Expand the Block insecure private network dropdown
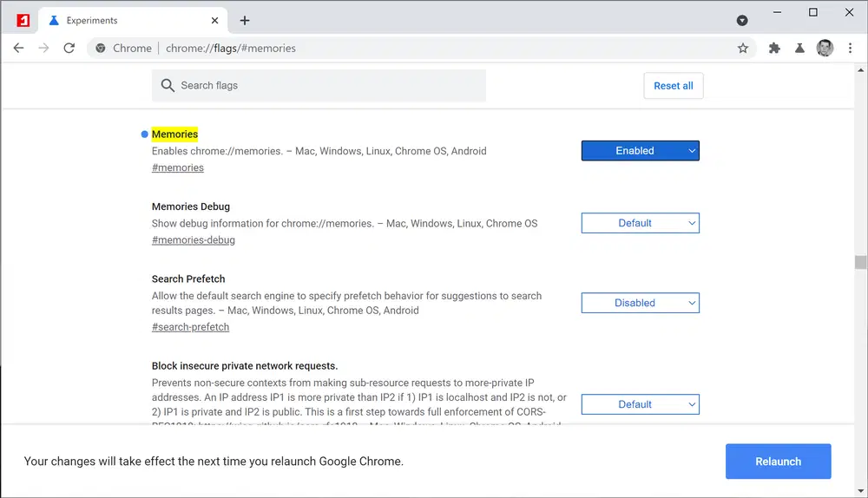 point(640,404)
